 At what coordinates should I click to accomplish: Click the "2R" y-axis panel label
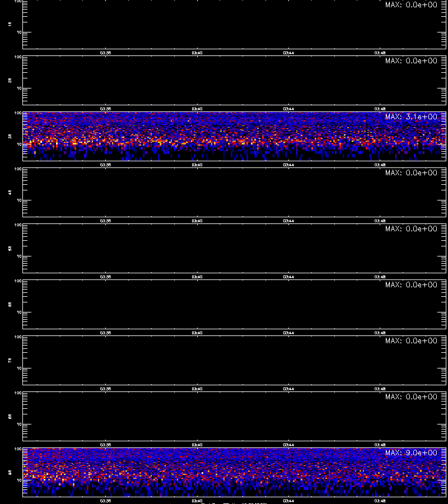pos(10,80)
